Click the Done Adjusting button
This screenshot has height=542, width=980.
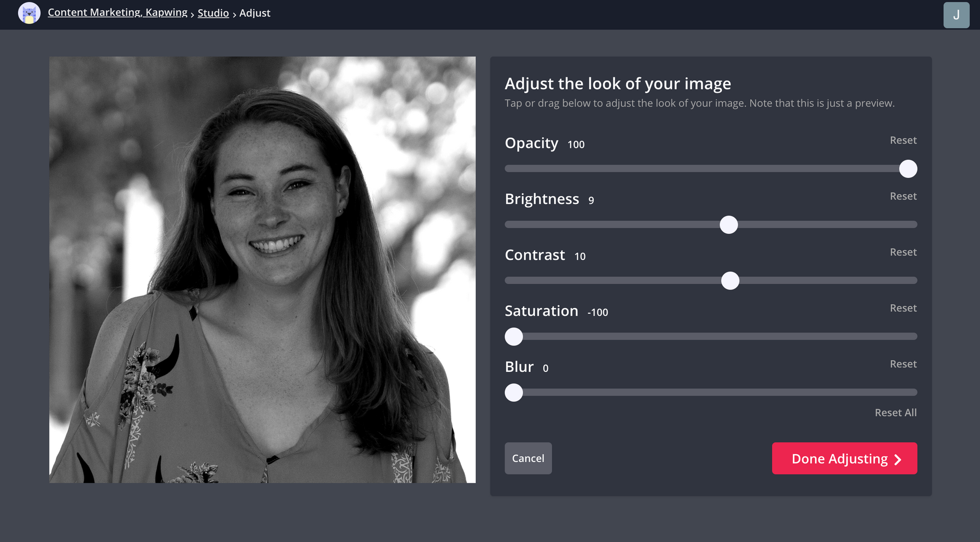[x=844, y=459]
